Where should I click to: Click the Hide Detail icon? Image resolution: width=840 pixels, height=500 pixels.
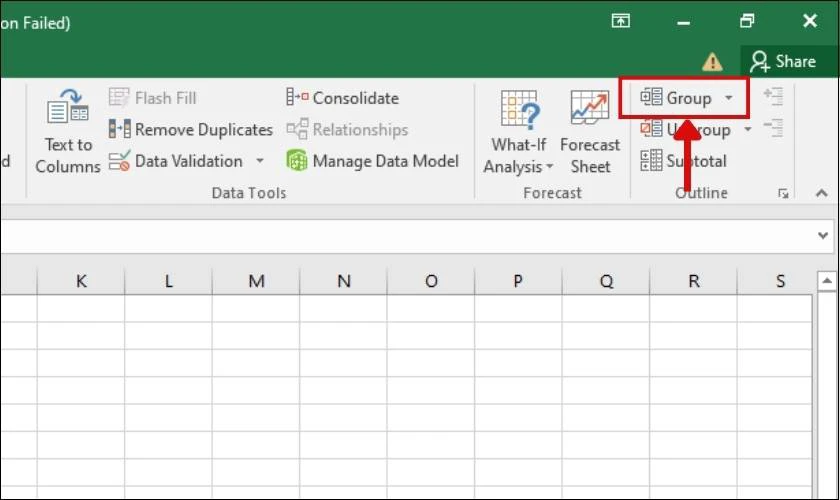pyautogui.click(x=773, y=129)
